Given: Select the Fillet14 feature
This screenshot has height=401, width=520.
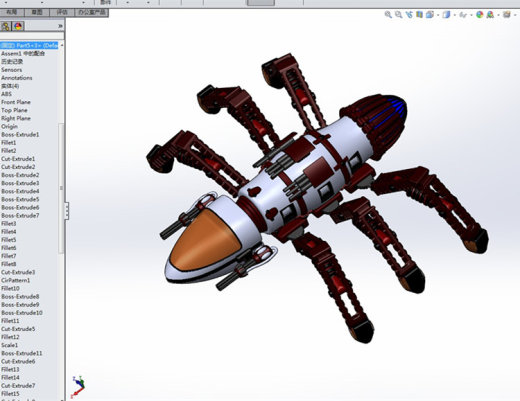Looking at the screenshot, I should point(10,377).
